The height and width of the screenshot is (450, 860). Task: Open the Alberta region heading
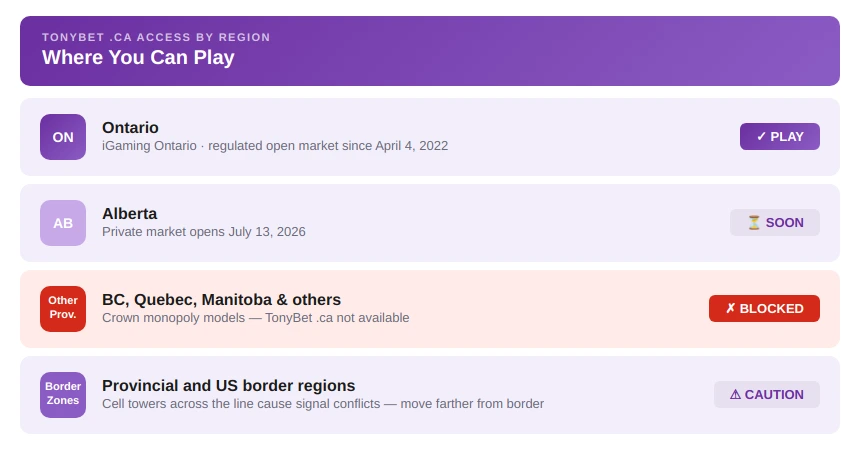click(x=129, y=213)
